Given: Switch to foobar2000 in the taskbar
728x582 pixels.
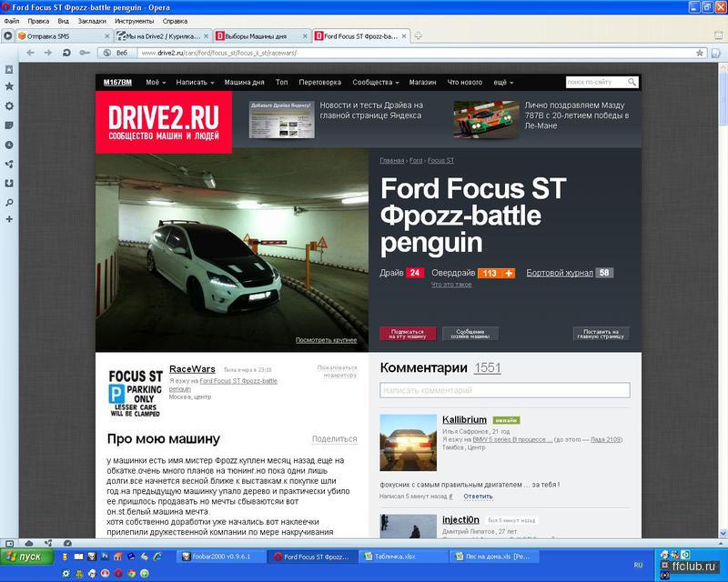Looking at the screenshot, I should [221, 557].
